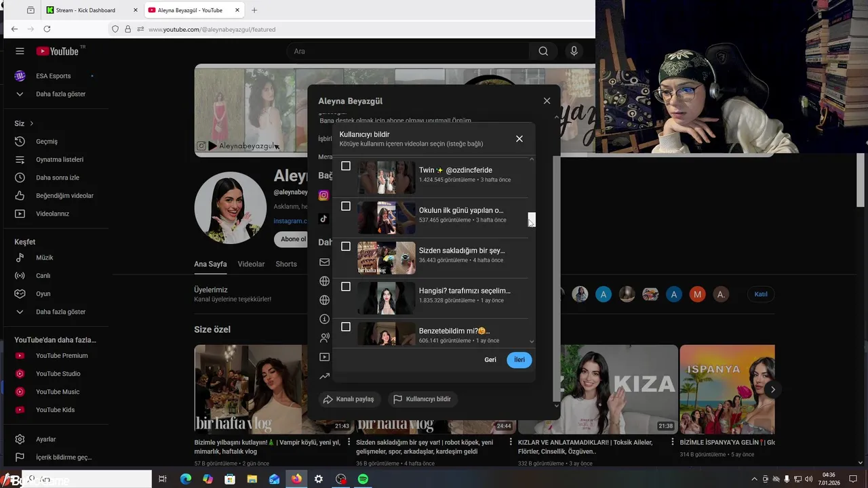Close the 'Kullanıcıyı bildir' report dialog
This screenshot has width=868, height=488.
click(x=519, y=139)
